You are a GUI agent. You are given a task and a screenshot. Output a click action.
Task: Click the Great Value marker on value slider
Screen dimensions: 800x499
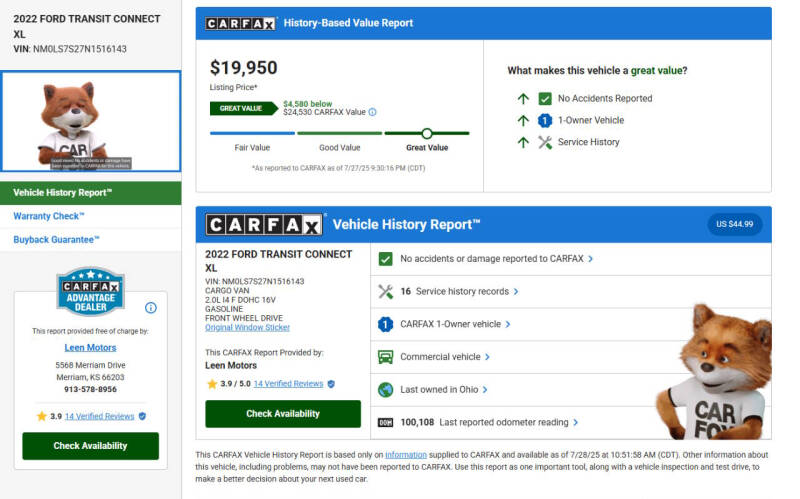(x=427, y=133)
